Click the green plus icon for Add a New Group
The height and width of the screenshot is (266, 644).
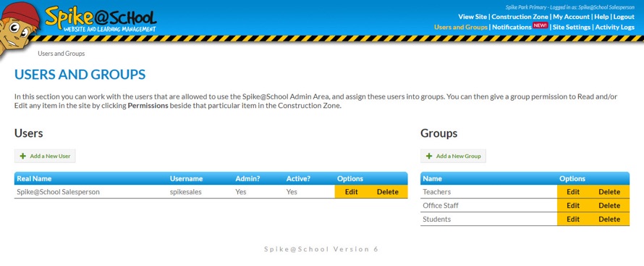(429, 157)
